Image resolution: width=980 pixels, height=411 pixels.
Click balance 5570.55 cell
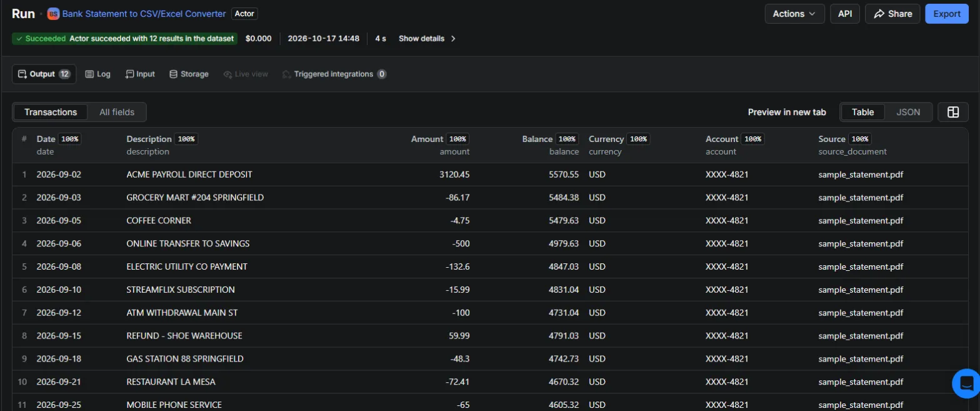(564, 175)
